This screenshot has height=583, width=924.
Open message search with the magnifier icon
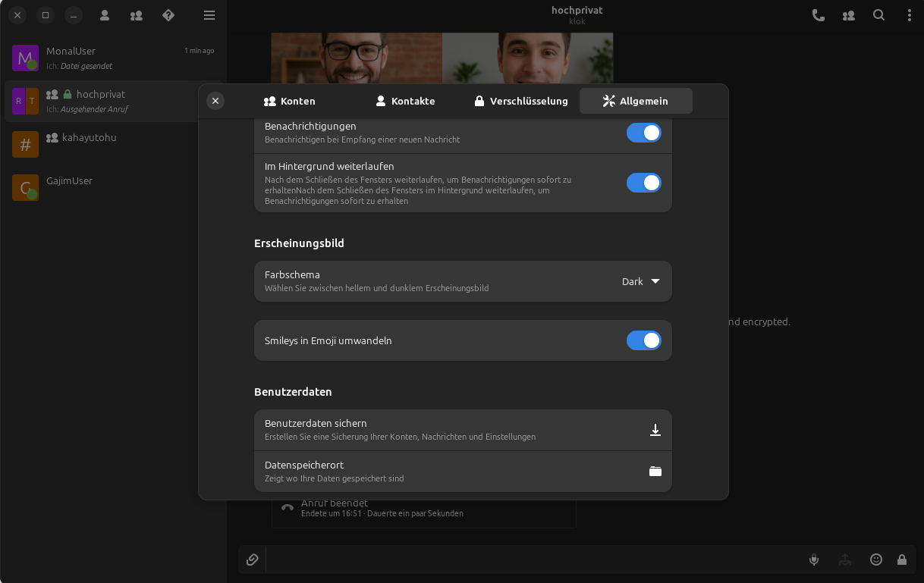878,14
